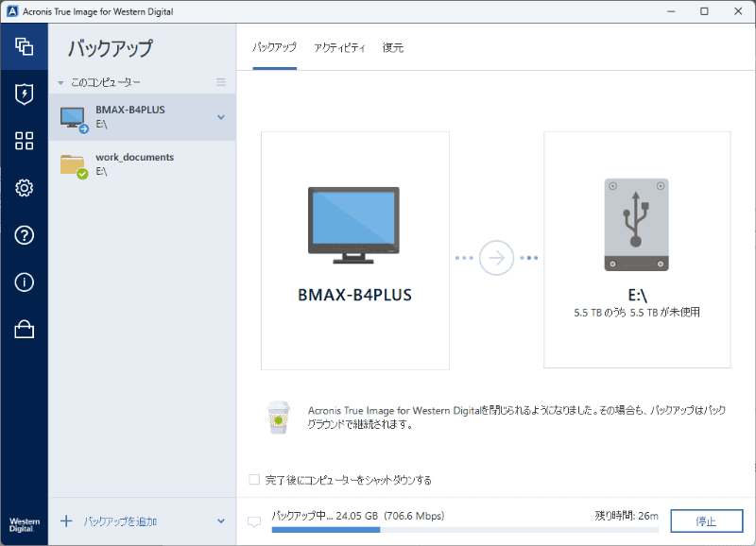Enable shutdown after backup completes checkbox
The width and height of the screenshot is (756, 546).
coord(253,479)
